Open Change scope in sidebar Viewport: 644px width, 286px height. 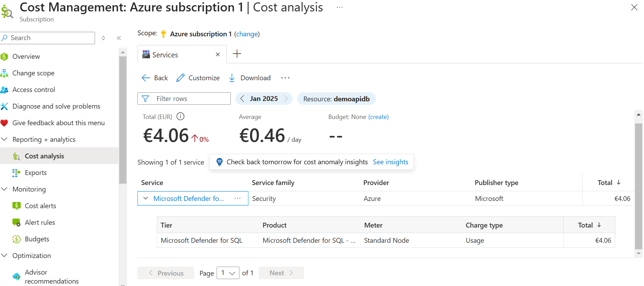[33, 73]
